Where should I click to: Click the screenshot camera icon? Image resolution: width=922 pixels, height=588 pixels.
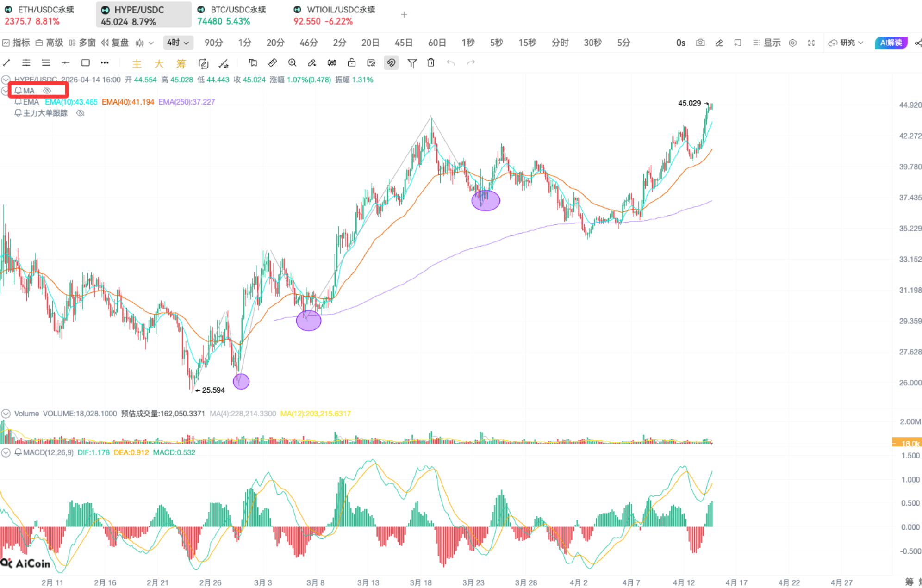700,43
